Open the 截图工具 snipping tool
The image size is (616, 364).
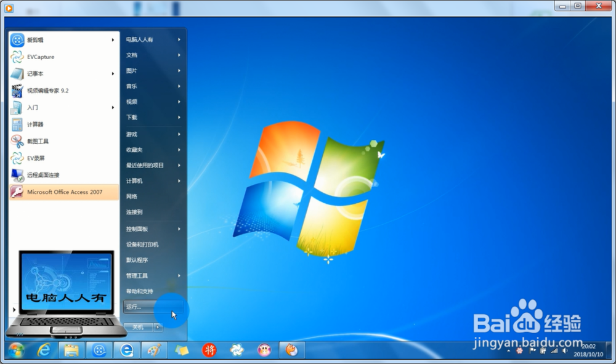tap(64, 142)
